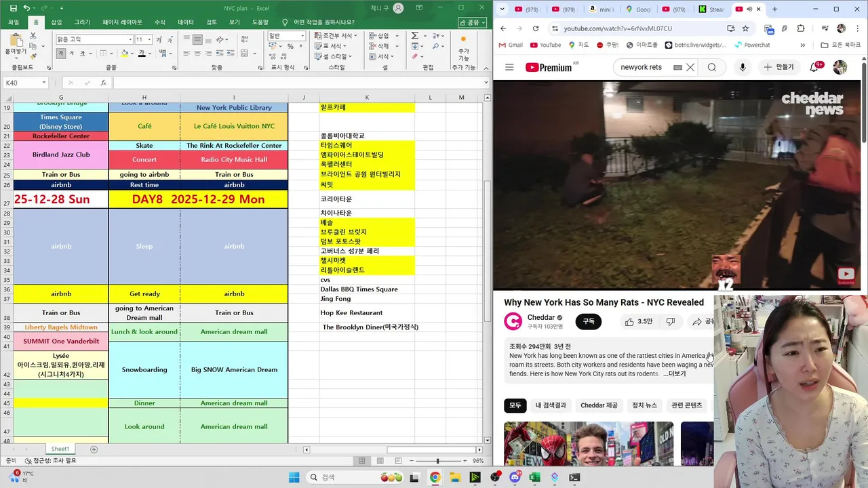The image size is (868, 488).
Task: Dislike the video with thumbs-down icon
Action: coord(670,322)
